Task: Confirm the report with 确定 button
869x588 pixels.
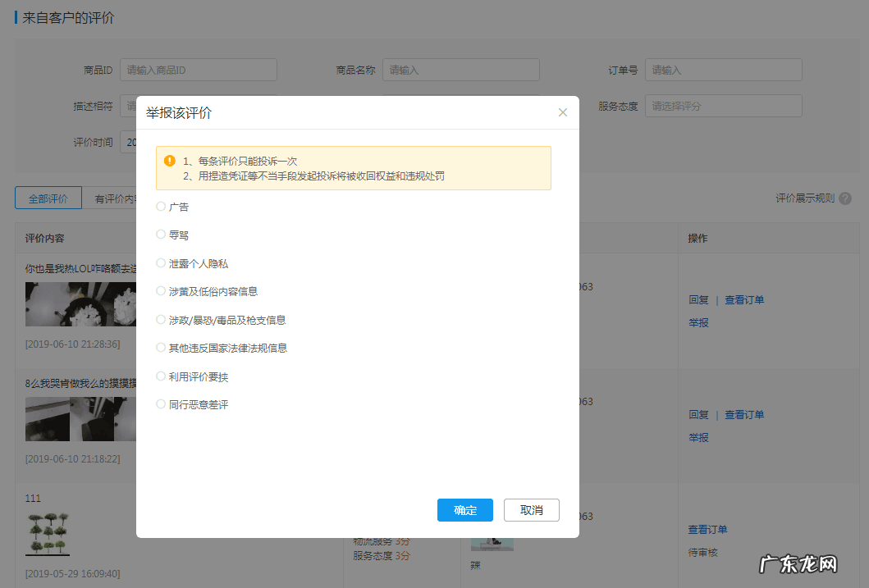Action: [x=465, y=509]
